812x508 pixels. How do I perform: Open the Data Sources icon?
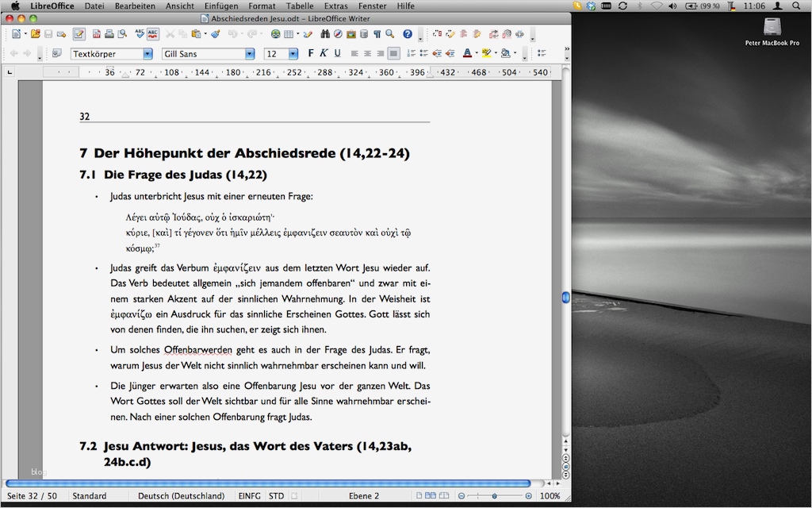[x=364, y=34]
